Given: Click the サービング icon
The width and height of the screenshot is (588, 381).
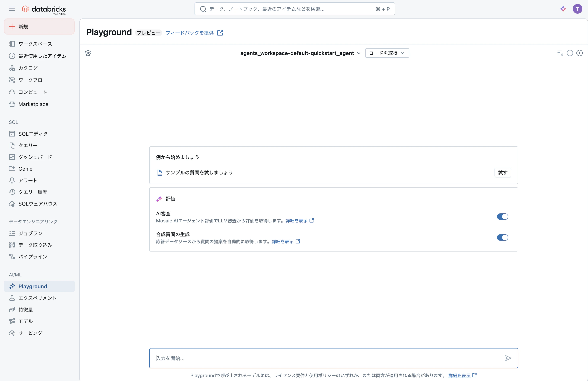Looking at the screenshot, I should 12,333.
